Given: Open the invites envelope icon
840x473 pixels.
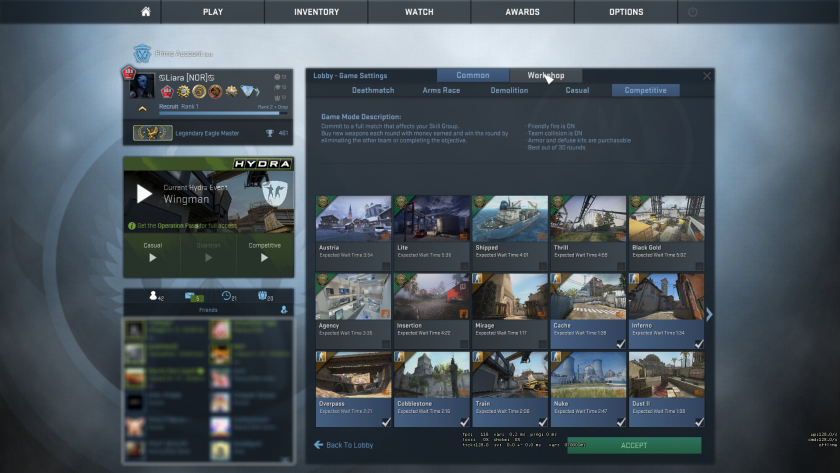Looking at the screenshot, I should click(190, 296).
